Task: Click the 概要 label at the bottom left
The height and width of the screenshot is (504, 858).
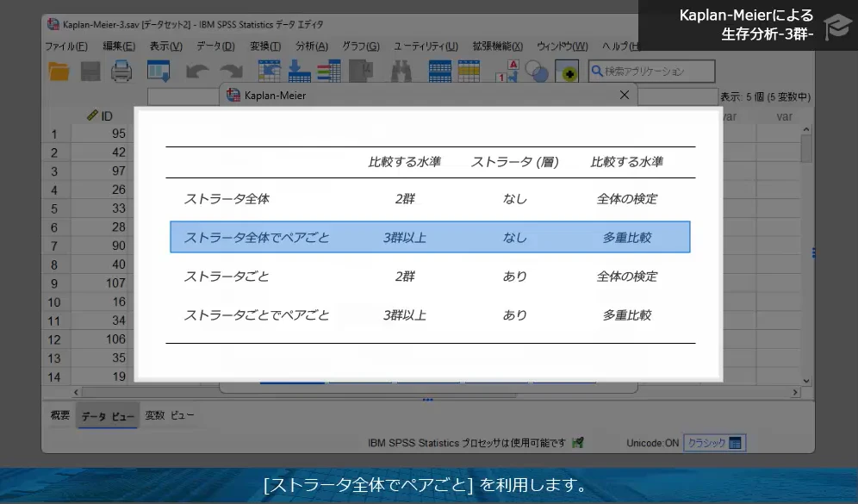Action: point(59,415)
